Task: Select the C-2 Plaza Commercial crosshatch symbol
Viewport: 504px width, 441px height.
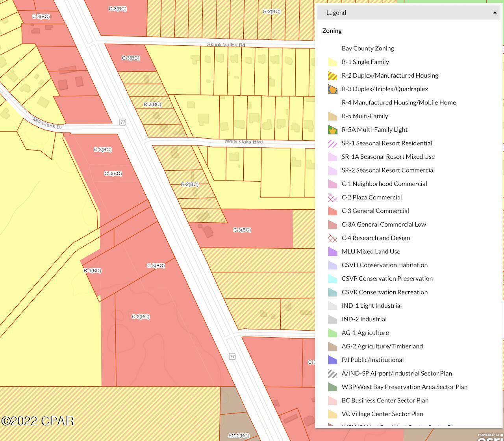Action: pyautogui.click(x=332, y=197)
